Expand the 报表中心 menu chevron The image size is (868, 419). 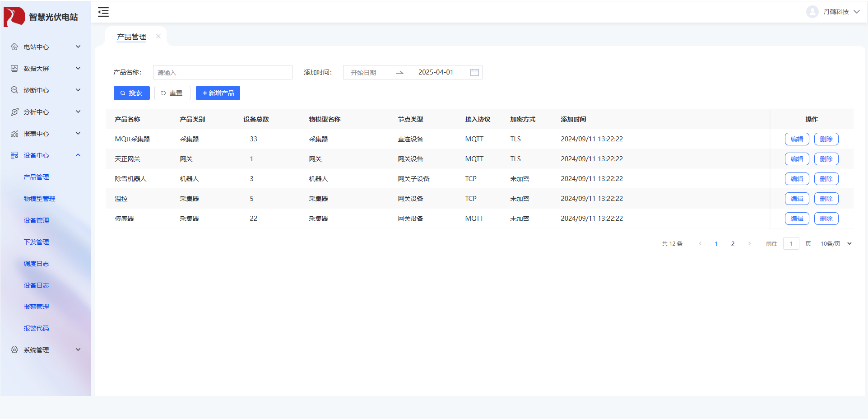78,133
